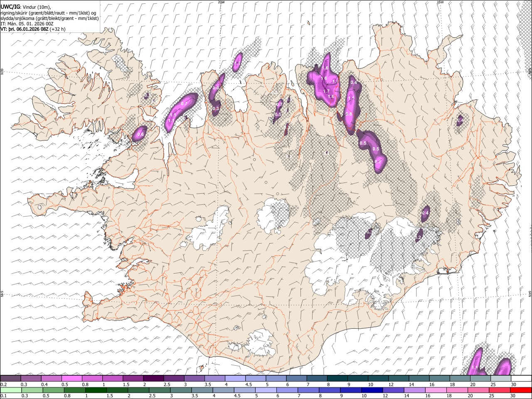Click the 0.2–0.3 swatch in the upper purple scale
The image size is (532, 399).
[10, 378]
